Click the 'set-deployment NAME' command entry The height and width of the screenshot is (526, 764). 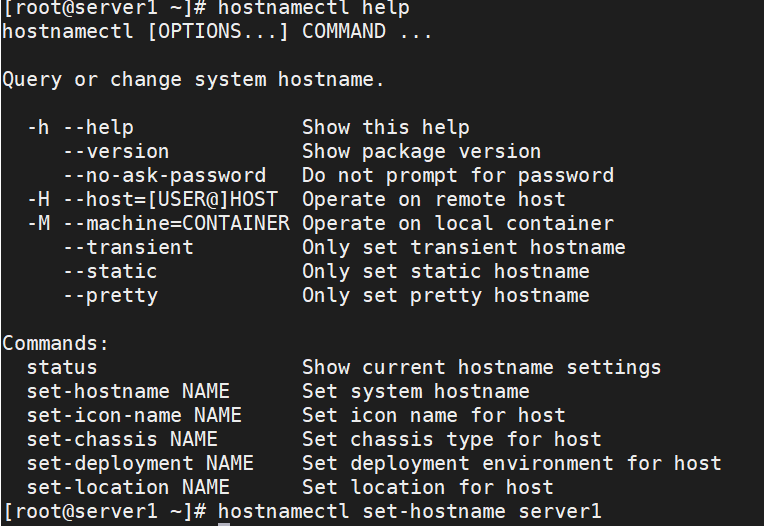coord(140,464)
